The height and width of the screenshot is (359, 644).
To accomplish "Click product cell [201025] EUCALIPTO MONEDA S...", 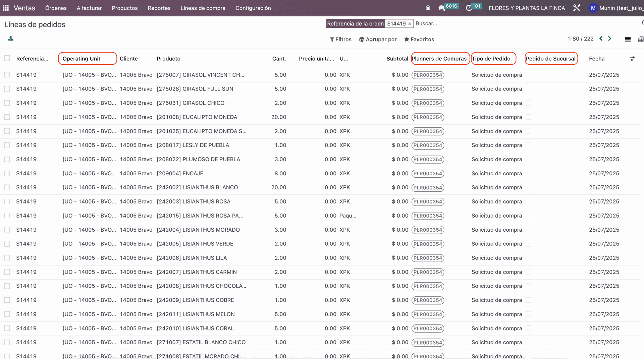I will pyautogui.click(x=202, y=131).
